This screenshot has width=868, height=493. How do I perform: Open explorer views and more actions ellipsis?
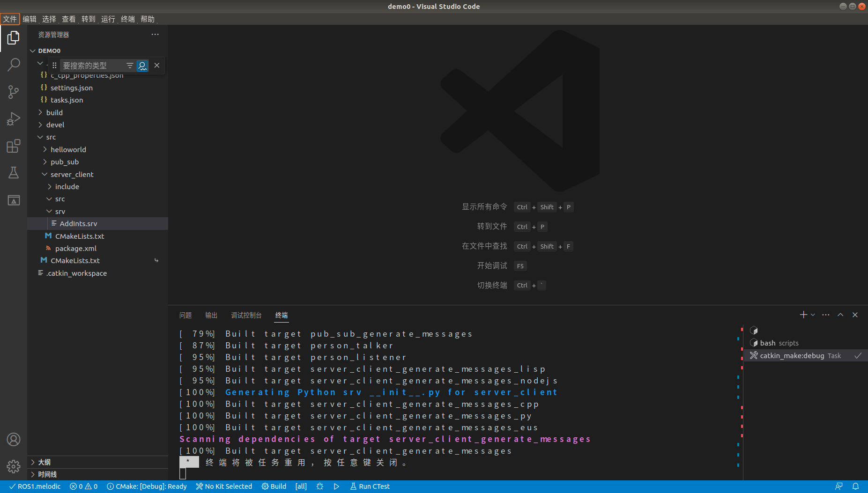155,35
